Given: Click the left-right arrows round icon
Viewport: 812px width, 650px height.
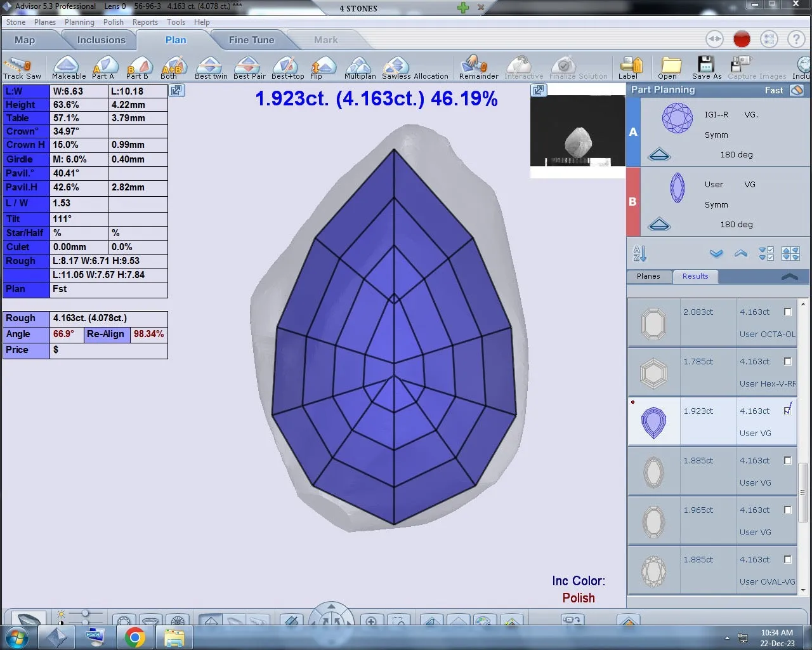Looking at the screenshot, I should (714, 39).
